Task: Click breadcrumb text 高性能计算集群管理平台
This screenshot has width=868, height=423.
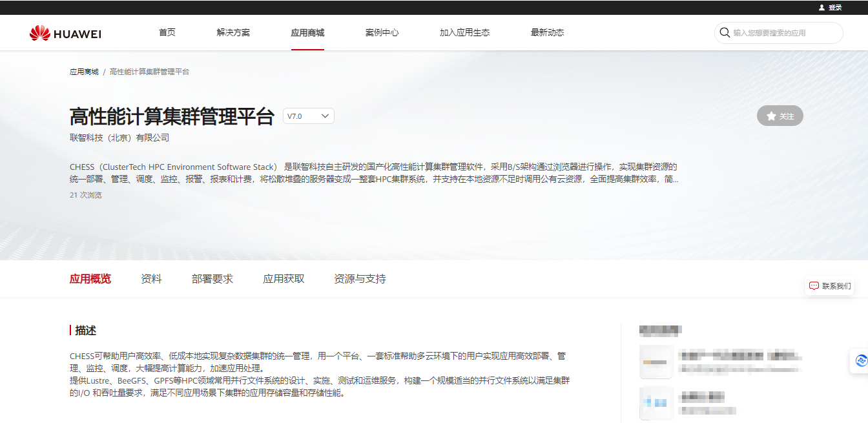Action: click(x=149, y=72)
